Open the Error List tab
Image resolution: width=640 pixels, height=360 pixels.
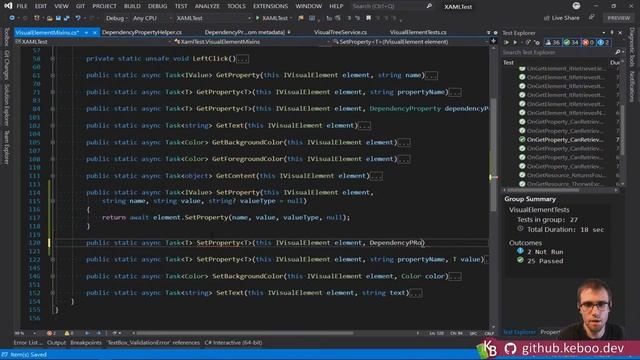[x=27, y=343]
